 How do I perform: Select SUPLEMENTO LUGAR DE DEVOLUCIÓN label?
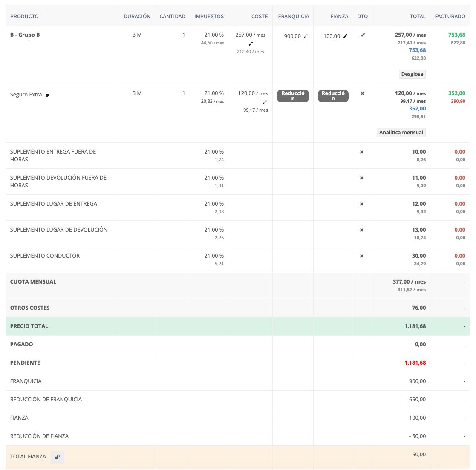pos(58,230)
